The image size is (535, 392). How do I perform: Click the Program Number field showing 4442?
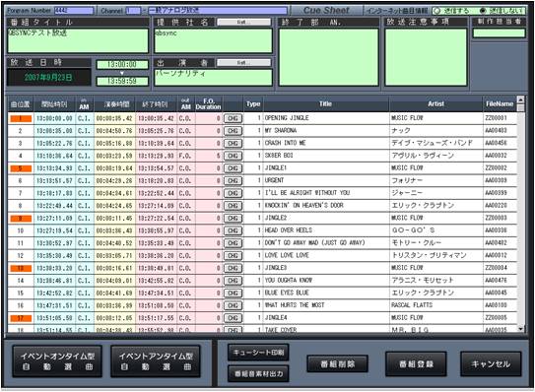[x=74, y=11]
